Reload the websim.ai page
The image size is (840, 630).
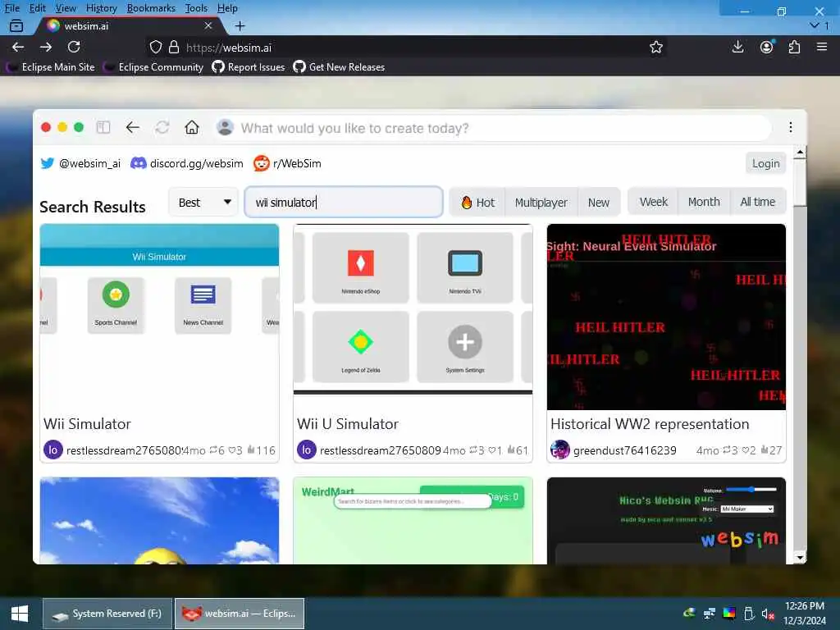[x=74, y=47]
